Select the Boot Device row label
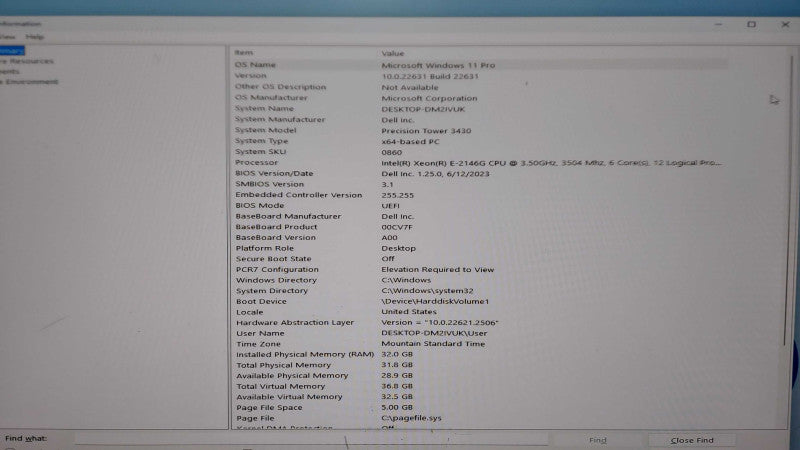The height and width of the screenshot is (450, 800). tap(261, 301)
